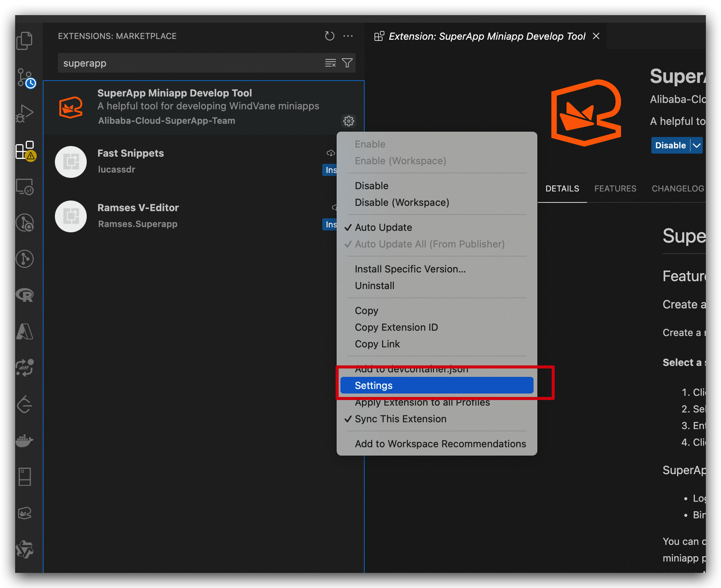Toggle Sync This Extension option
The height and width of the screenshot is (588, 721).
(400, 419)
